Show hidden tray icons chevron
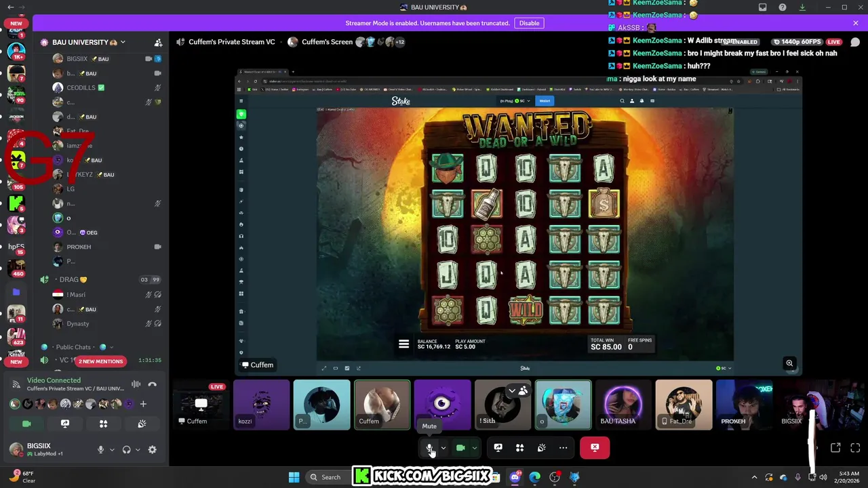Image resolution: width=868 pixels, height=488 pixels. [754, 477]
